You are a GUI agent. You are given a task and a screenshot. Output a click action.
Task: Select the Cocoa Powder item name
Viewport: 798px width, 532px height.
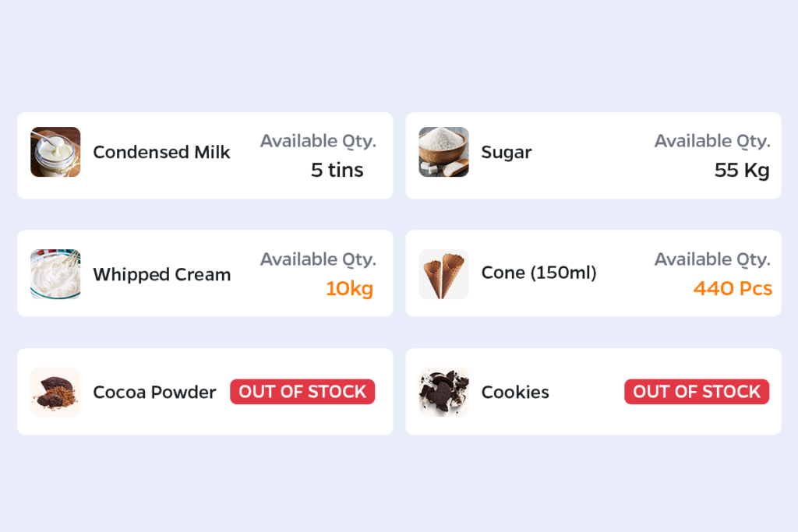[154, 392]
